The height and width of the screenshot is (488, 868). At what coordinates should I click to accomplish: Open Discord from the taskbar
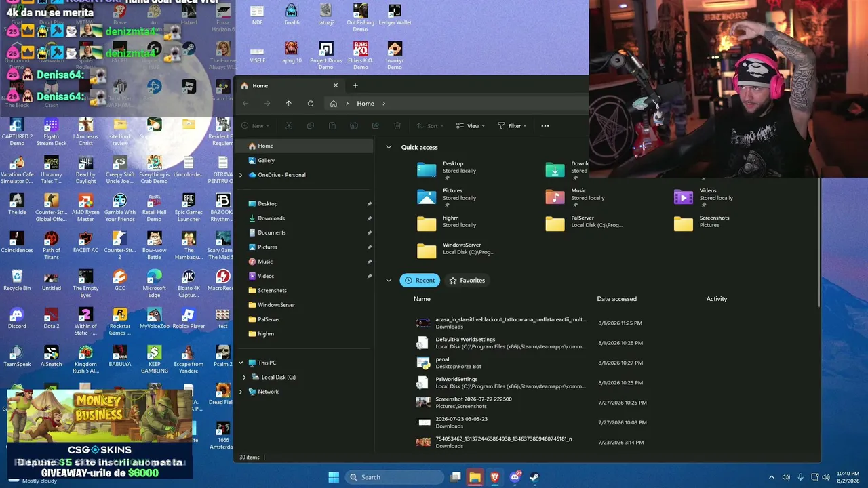515,477
